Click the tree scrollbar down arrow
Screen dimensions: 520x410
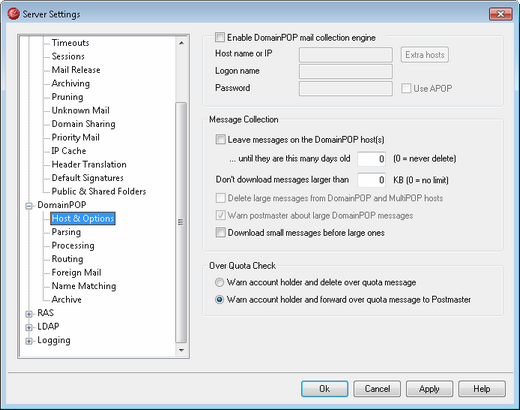[181, 350]
